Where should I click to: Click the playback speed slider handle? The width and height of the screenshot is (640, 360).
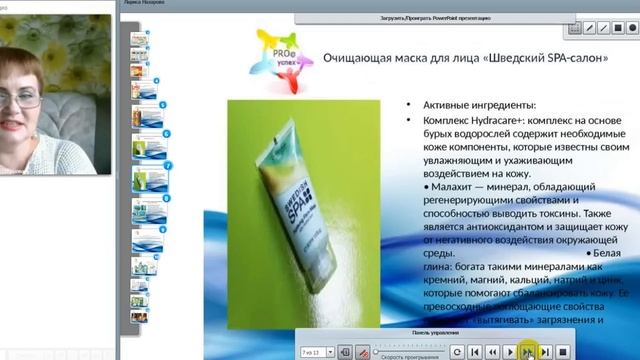376,351
